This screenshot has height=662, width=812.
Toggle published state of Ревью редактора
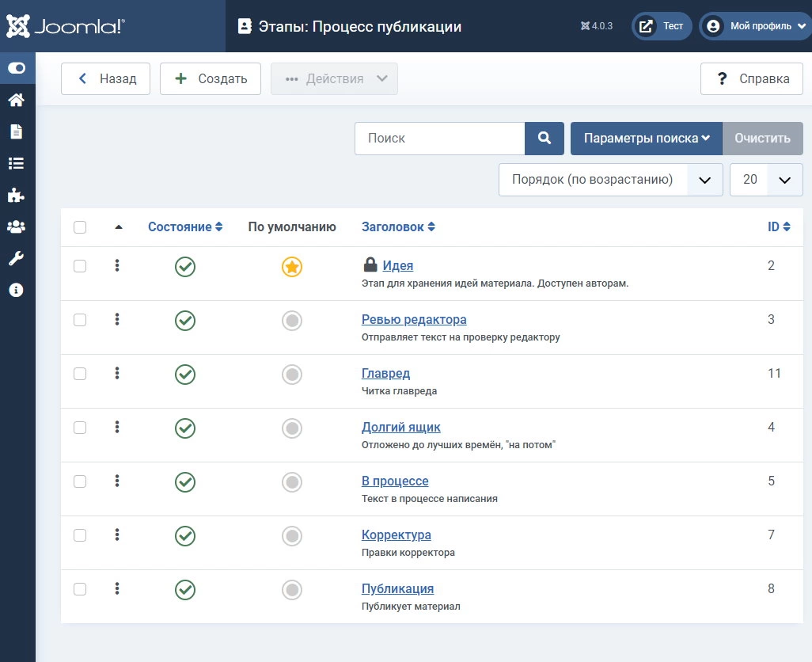(x=185, y=321)
